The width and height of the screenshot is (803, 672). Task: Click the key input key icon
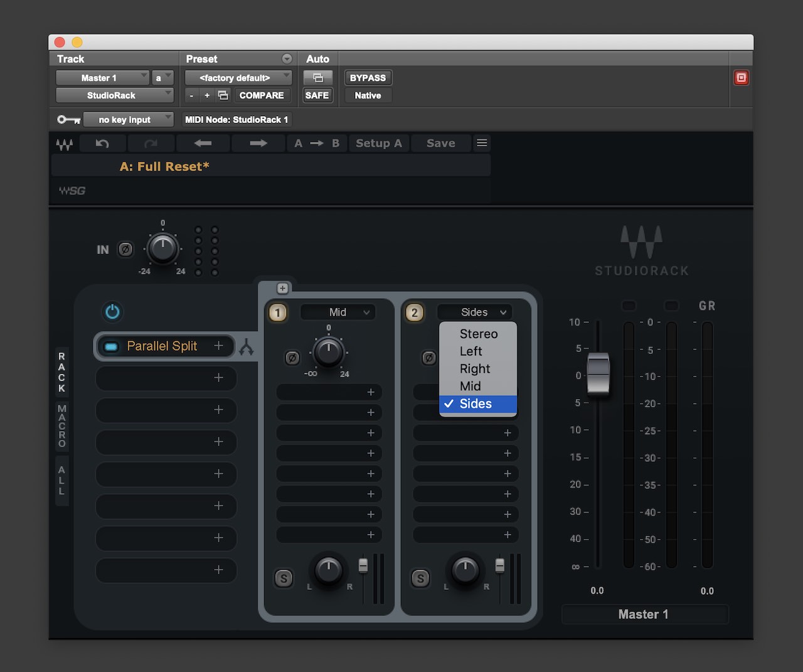pos(68,119)
